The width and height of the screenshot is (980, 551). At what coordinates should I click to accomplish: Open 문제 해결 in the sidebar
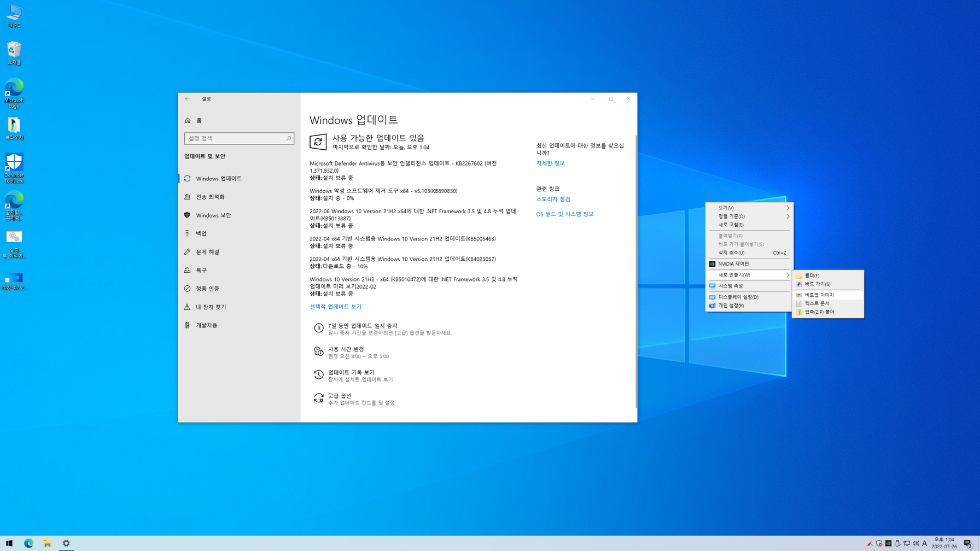click(239, 252)
